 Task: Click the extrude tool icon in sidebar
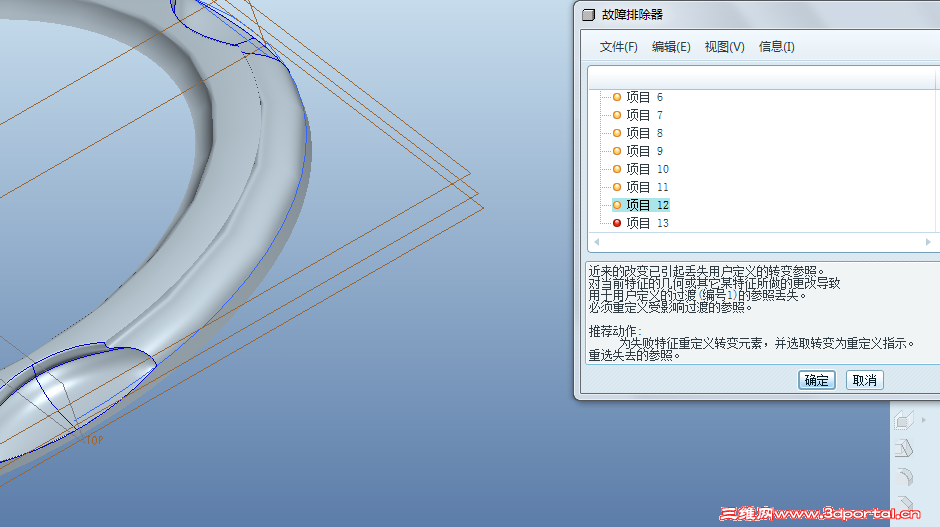904,420
